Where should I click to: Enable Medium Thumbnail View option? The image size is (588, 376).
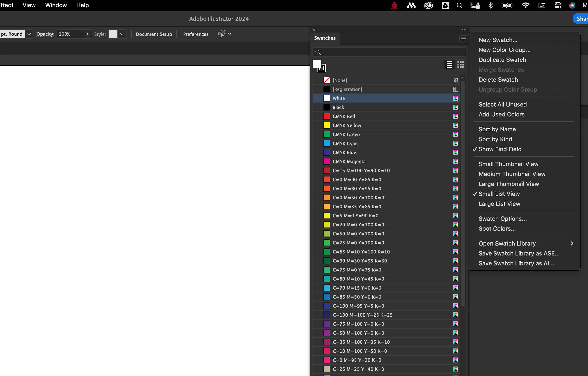[512, 174]
